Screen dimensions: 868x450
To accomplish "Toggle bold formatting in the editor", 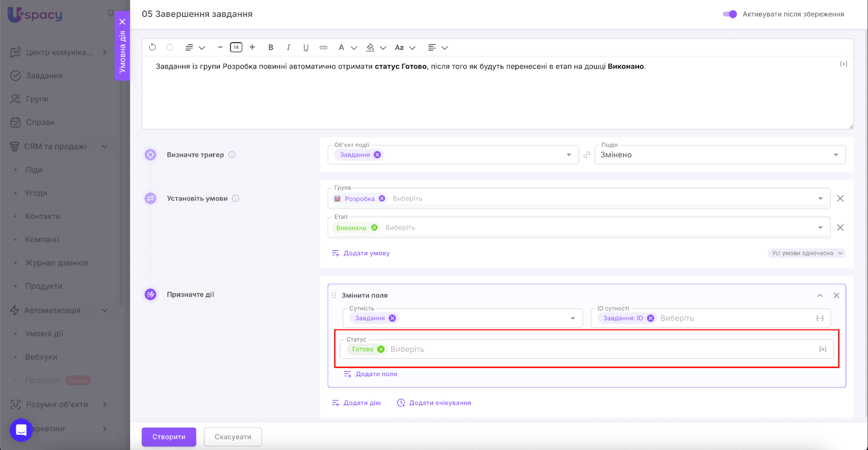I will coord(271,47).
